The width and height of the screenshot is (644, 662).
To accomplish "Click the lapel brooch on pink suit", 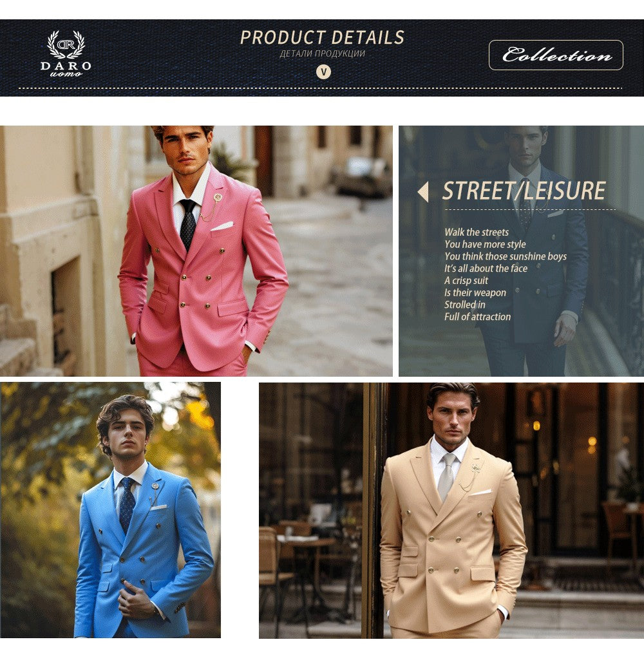I will [218, 198].
